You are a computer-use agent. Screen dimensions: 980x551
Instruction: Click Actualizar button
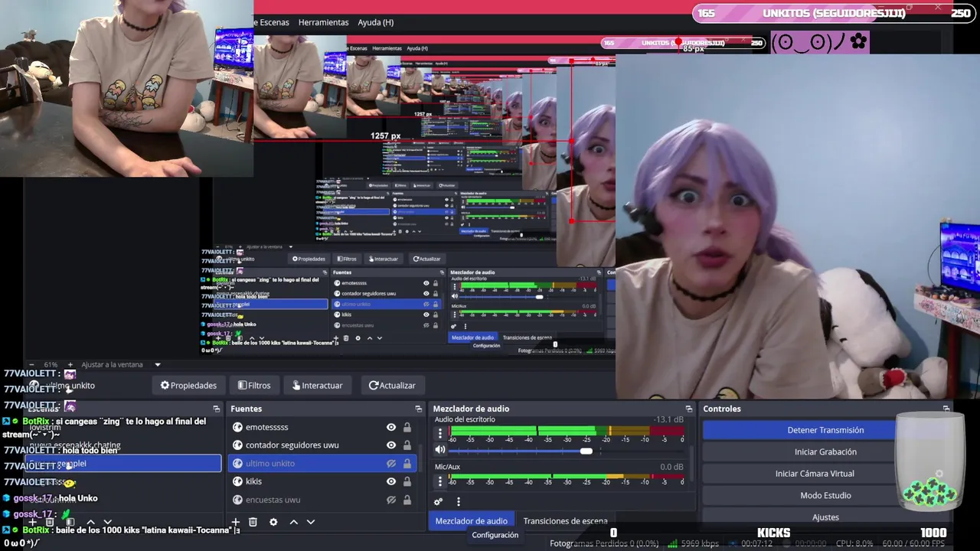tap(392, 386)
